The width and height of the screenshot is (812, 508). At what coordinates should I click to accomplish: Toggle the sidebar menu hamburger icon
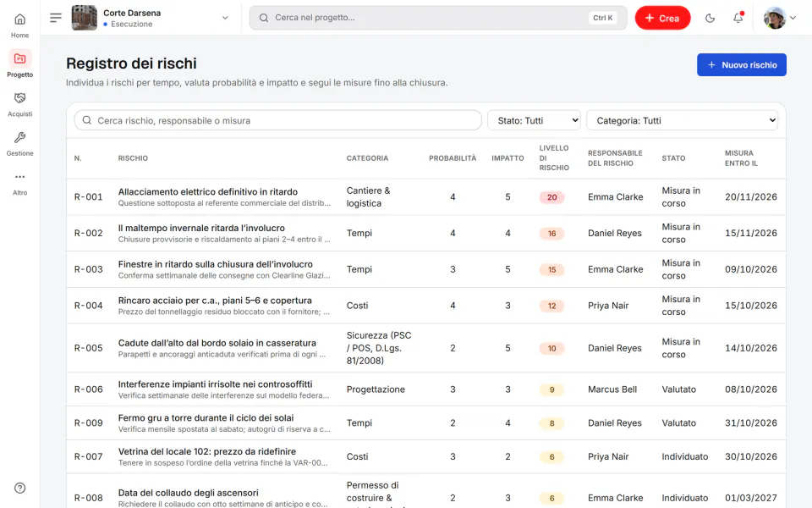pos(56,18)
